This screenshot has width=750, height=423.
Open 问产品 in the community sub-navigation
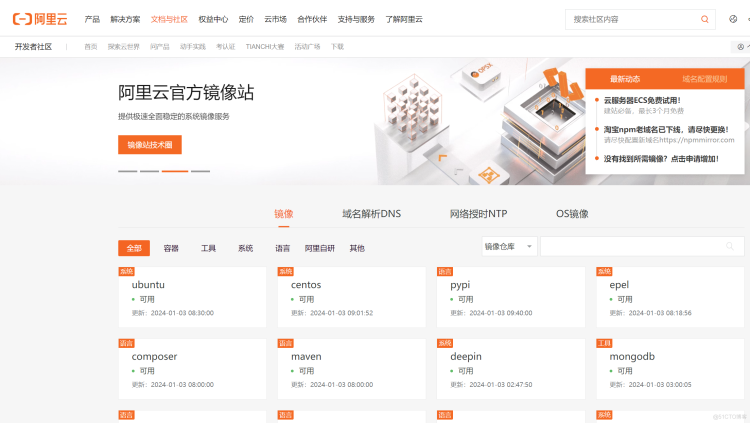[x=160, y=46]
